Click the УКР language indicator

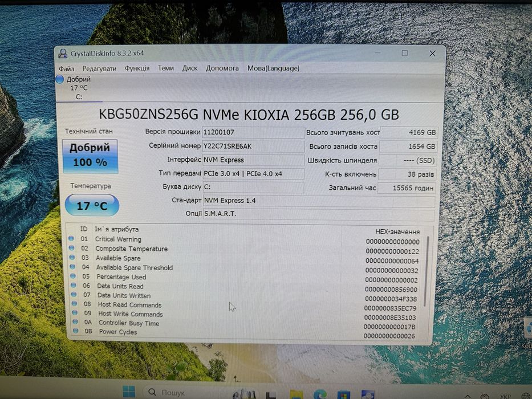[x=506, y=396]
